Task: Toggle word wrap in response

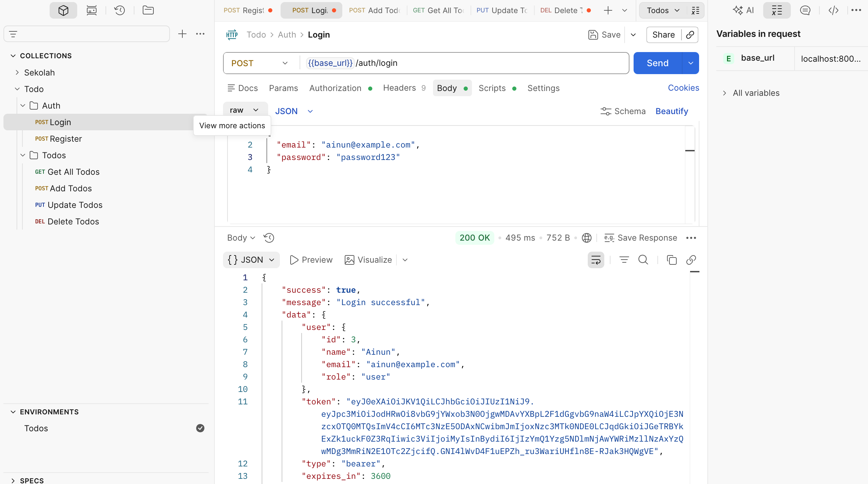Action: click(596, 260)
